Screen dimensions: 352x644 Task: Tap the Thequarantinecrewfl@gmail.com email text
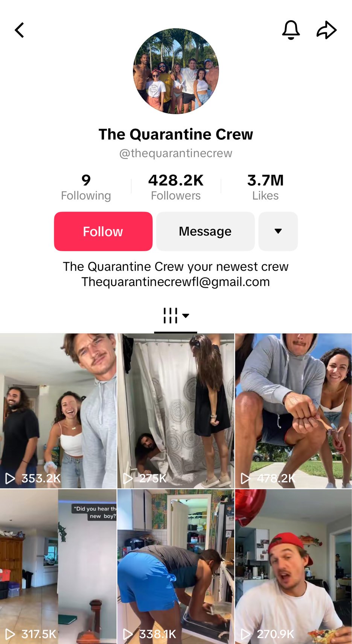176,282
